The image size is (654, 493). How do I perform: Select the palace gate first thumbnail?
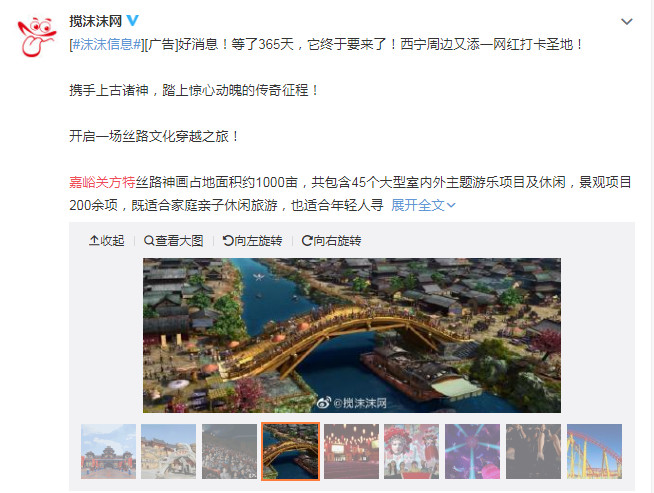tap(108, 451)
